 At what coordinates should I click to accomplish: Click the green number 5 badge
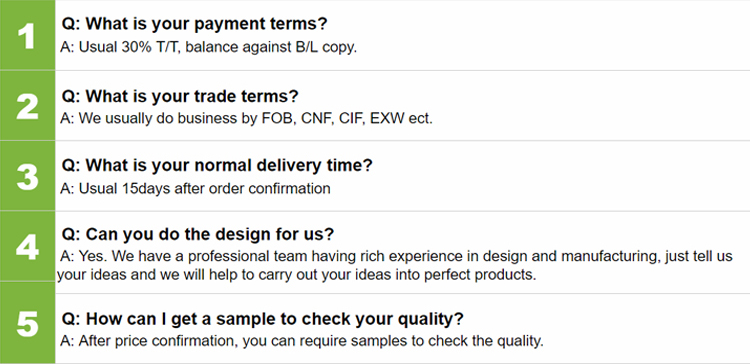pos(27,323)
